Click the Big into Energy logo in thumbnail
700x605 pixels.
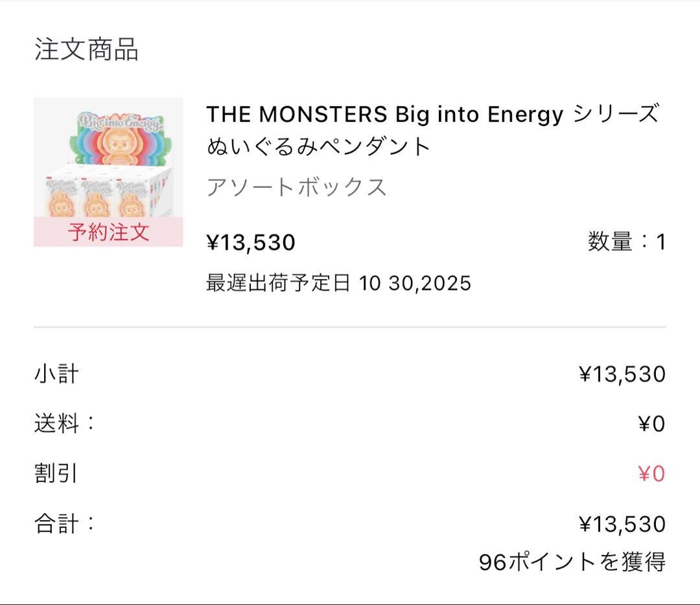pyautogui.click(x=121, y=123)
